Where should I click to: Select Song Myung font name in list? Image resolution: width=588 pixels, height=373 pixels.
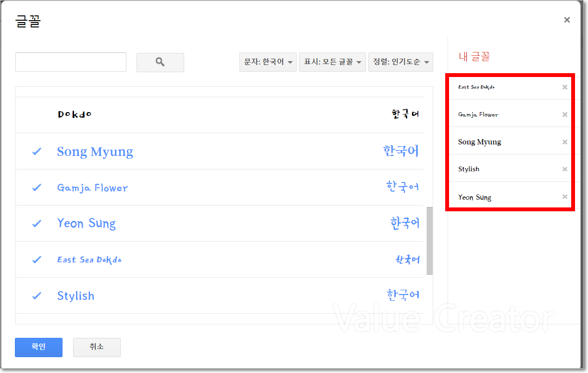point(95,151)
